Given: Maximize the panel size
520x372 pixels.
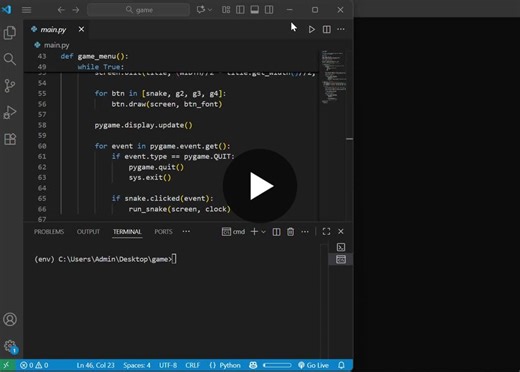Looking at the screenshot, I should (x=326, y=232).
